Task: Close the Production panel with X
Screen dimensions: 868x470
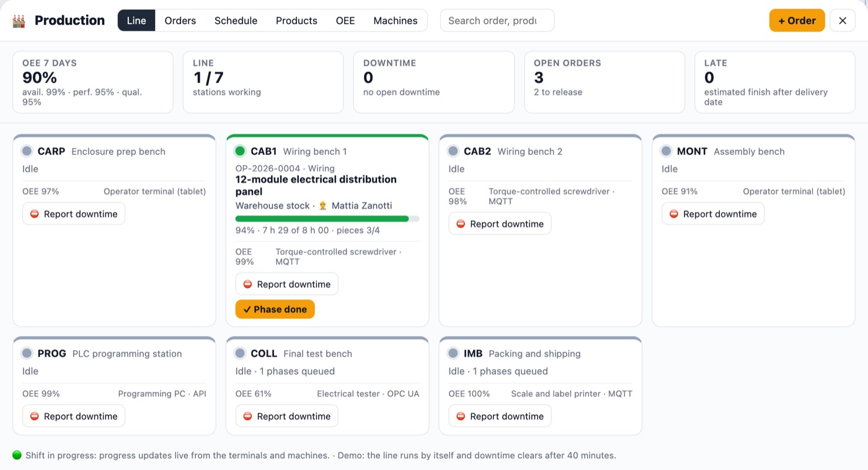Action: 843,20
